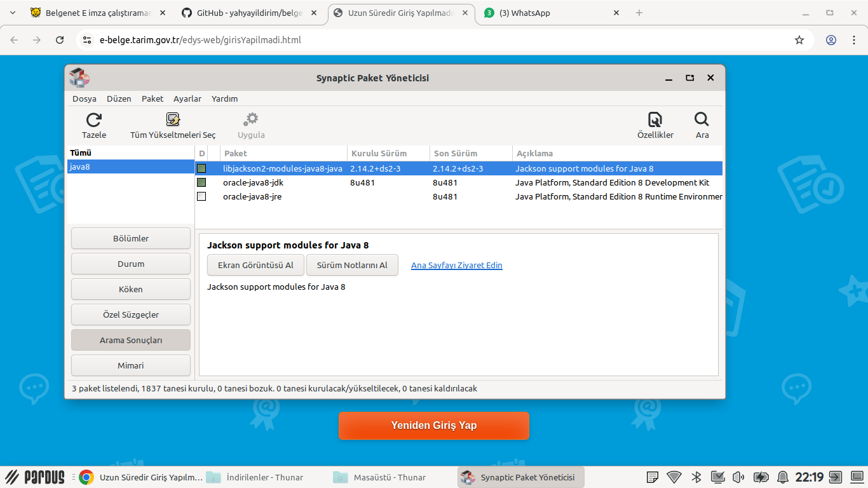Open the Özellikler properties icon

pos(655,120)
